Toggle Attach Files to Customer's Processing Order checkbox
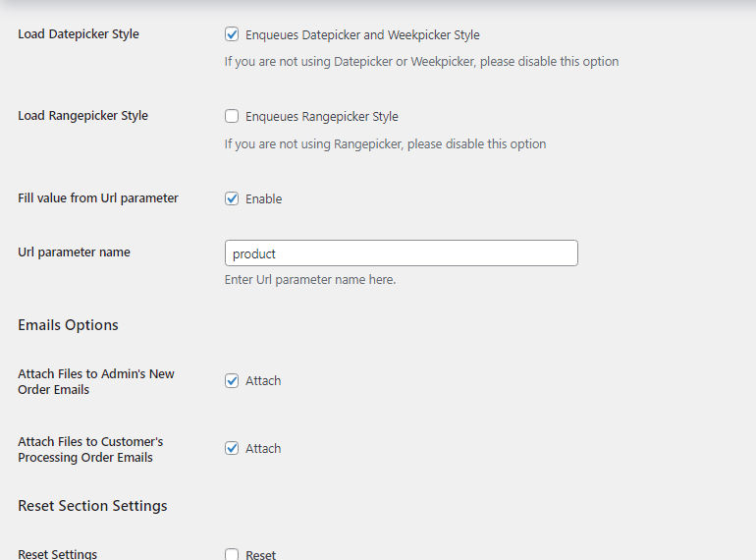Viewport: 756px width, 560px height. (x=232, y=448)
